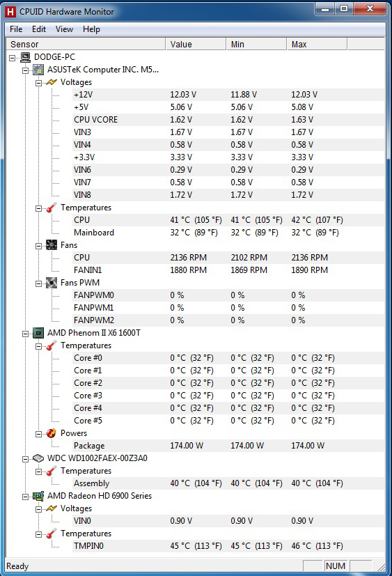This screenshot has height=576, width=392.
Task: Collapse the AMD Radeon HD 6900 node
Action: (25, 497)
